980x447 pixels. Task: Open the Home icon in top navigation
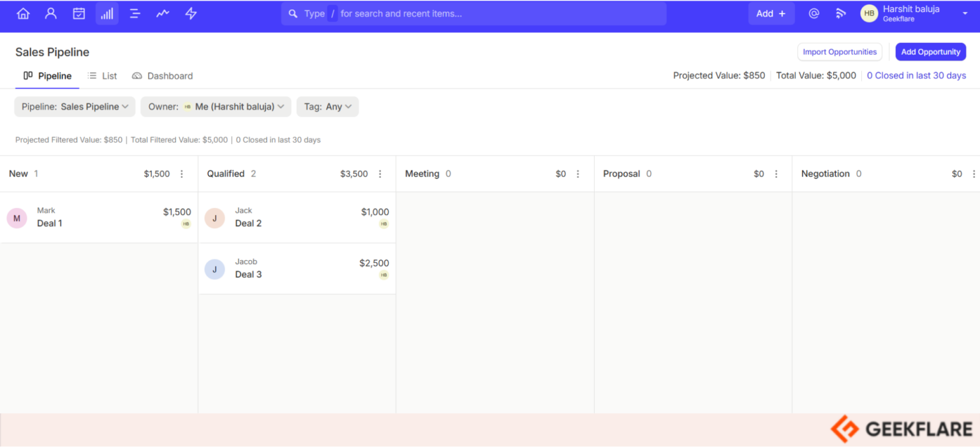23,13
